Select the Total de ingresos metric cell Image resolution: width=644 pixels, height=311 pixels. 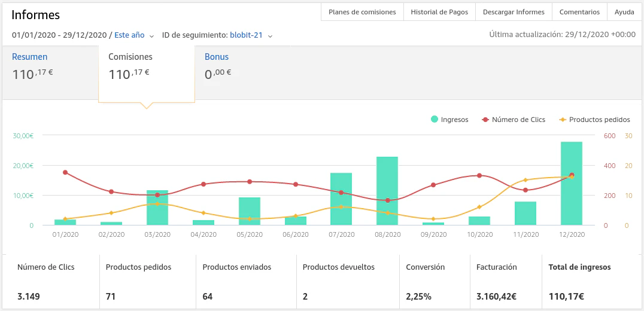tap(591, 281)
